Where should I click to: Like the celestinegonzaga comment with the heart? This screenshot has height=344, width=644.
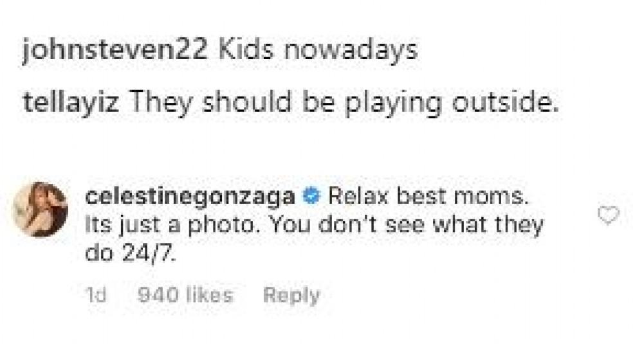click(x=608, y=216)
